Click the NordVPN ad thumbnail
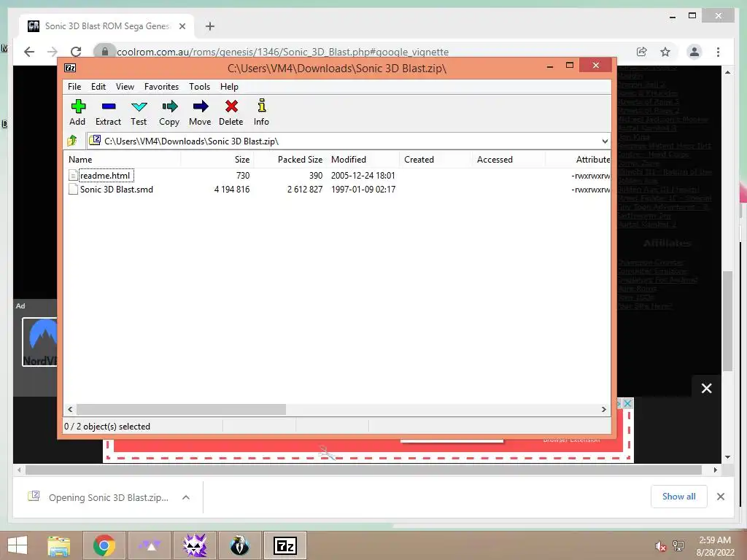Image resolution: width=747 pixels, height=560 pixels. point(40,342)
